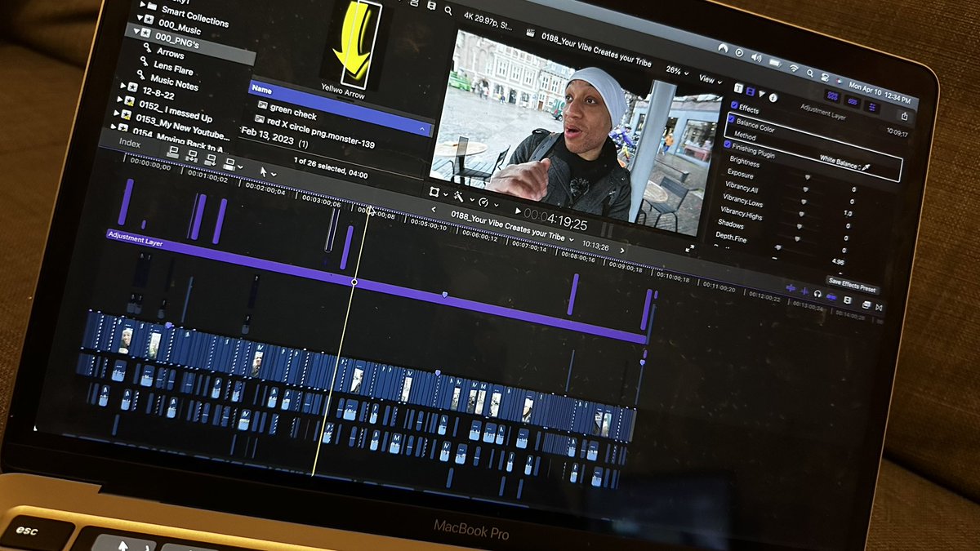Expand the Smart Collections folder
Screen dimensions: 980x551
142,4
